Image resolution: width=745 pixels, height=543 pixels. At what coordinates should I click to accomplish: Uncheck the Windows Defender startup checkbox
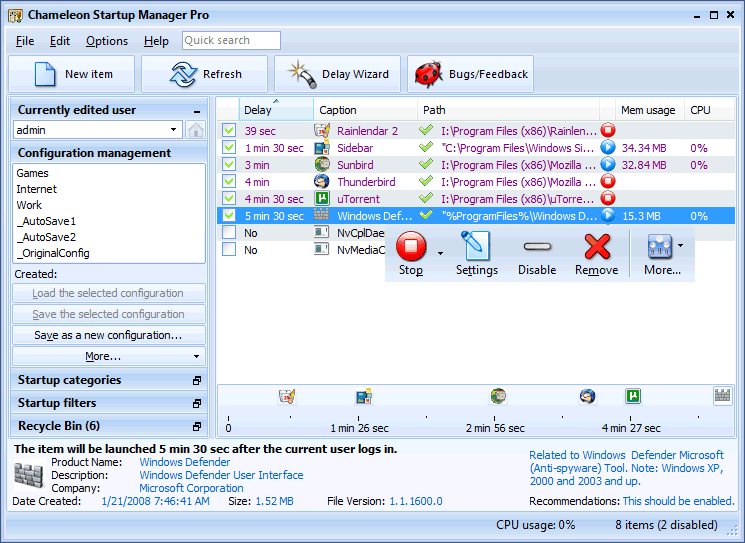(x=229, y=215)
